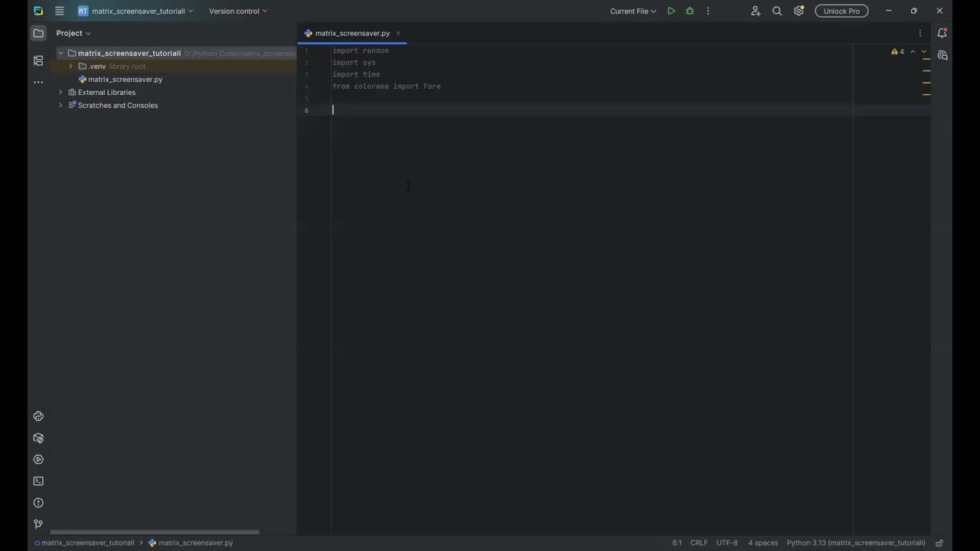Image resolution: width=980 pixels, height=551 pixels.
Task: Collapse the matrix_screensaver_tutoriall root folder
Action: [60, 53]
